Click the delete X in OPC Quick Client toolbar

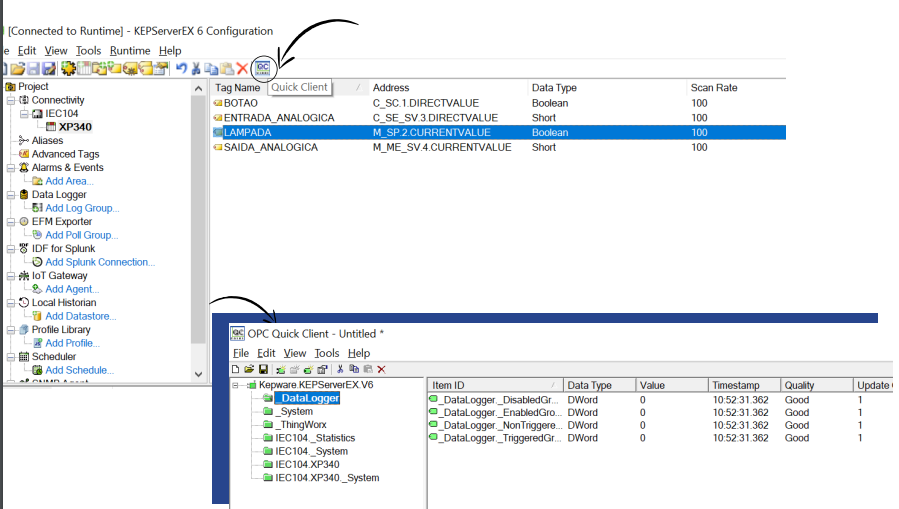coord(381,369)
